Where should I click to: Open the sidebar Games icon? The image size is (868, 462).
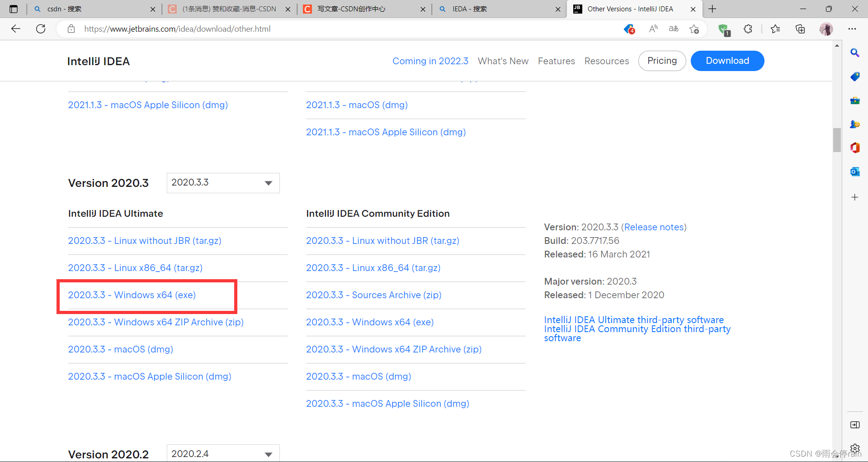point(855,124)
